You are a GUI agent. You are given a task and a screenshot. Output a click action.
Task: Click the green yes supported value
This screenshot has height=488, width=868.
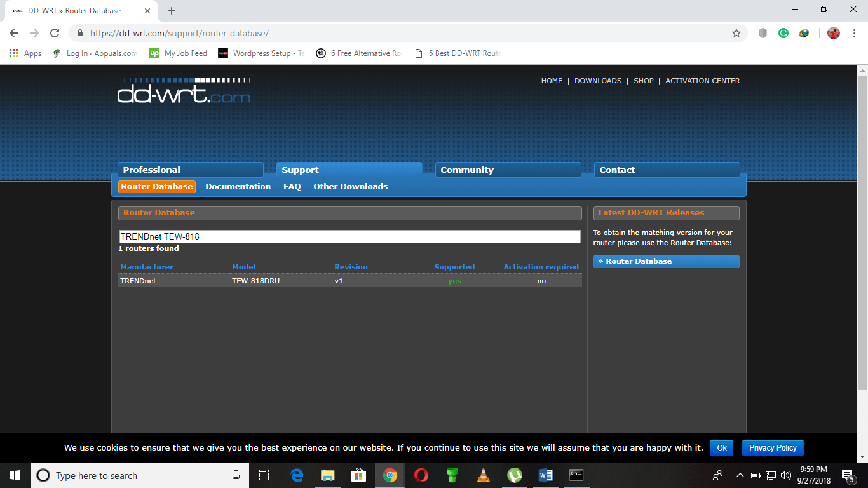(x=454, y=281)
